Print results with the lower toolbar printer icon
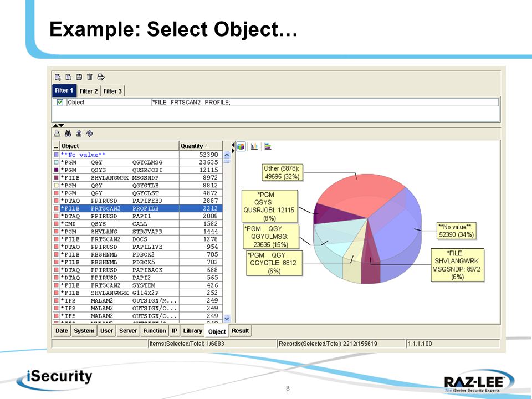 (57, 134)
